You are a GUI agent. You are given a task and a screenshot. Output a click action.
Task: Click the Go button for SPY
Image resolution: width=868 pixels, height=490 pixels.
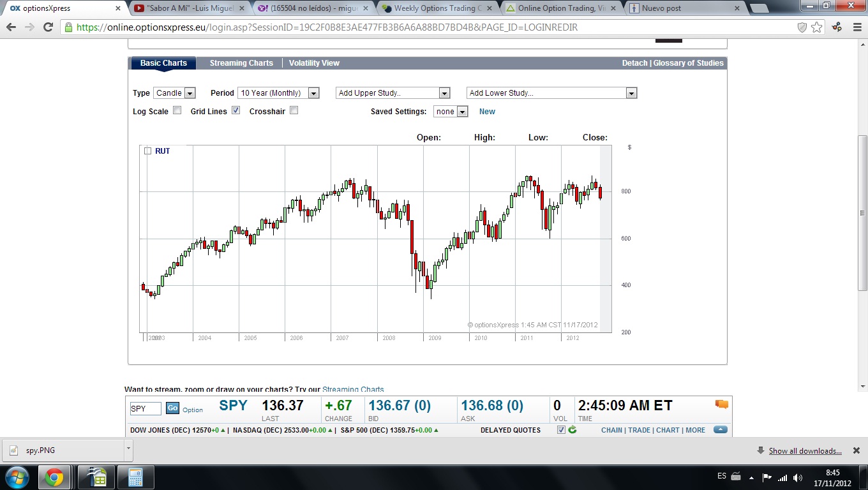coord(172,408)
